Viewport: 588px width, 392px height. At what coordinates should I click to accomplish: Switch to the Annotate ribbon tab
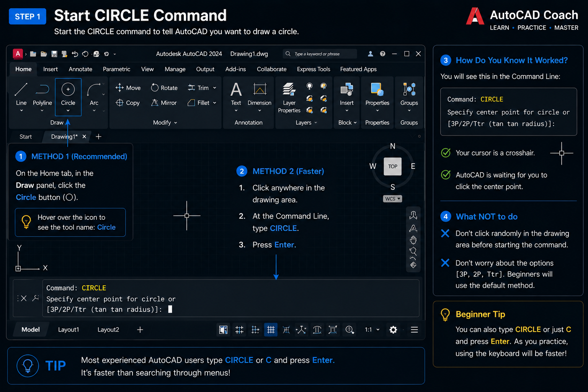[80, 69]
